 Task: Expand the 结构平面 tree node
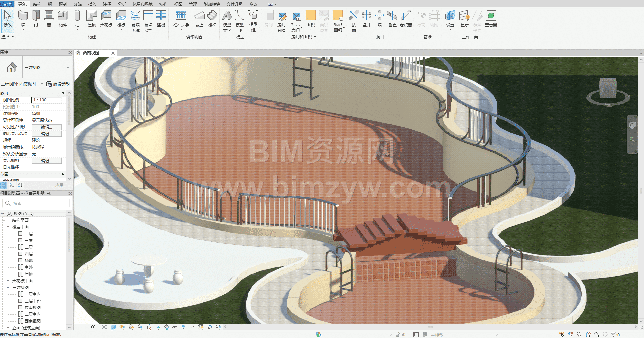pyautogui.click(x=8, y=220)
